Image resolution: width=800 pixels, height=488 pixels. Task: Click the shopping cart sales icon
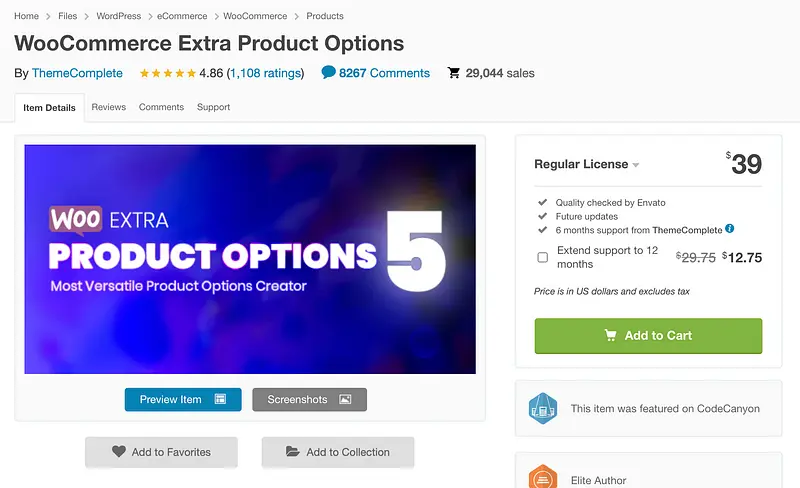point(454,73)
